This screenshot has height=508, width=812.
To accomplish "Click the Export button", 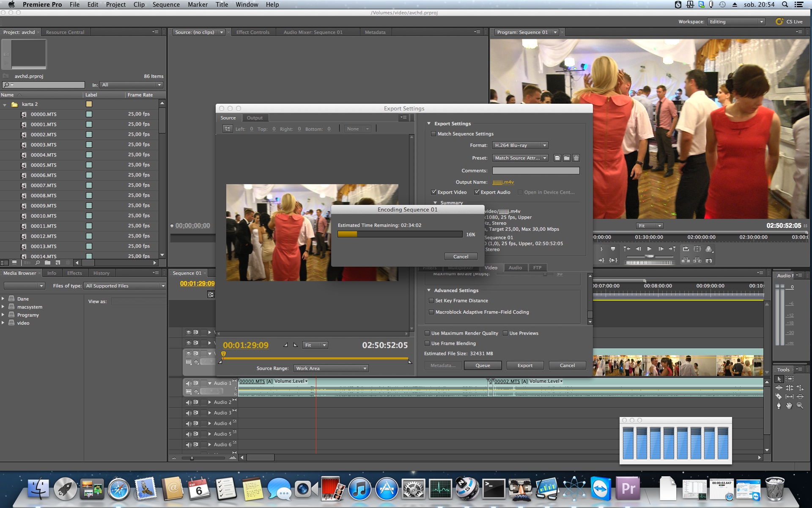I will pos(525,365).
